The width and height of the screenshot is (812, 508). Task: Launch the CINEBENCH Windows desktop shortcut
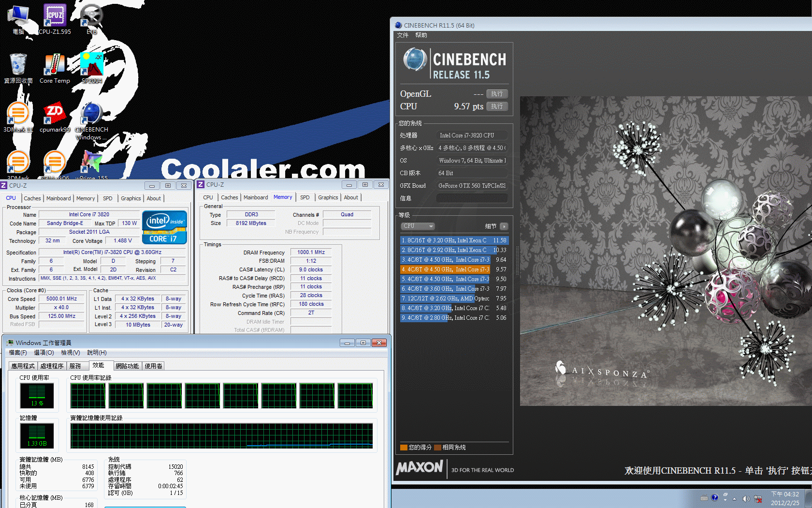[91, 121]
